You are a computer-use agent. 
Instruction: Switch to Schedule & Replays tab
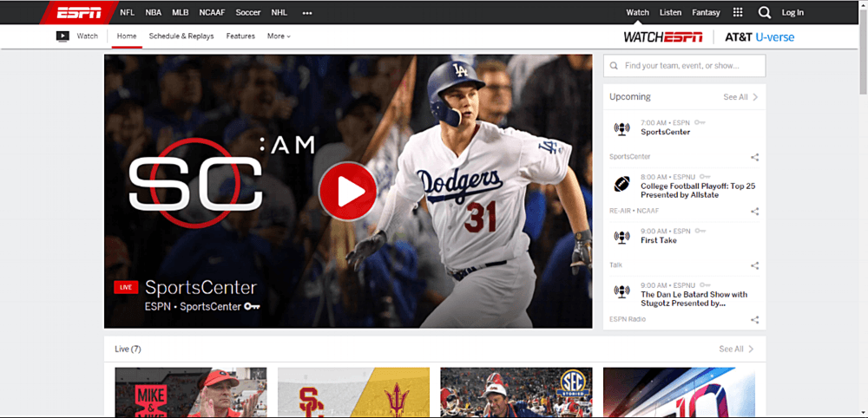(x=181, y=36)
